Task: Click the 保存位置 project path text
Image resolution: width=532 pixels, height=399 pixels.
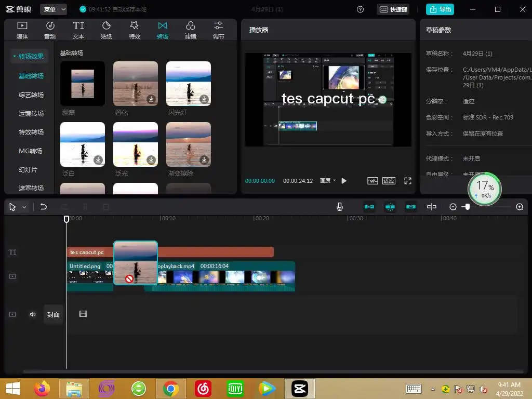Action: [x=497, y=77]
